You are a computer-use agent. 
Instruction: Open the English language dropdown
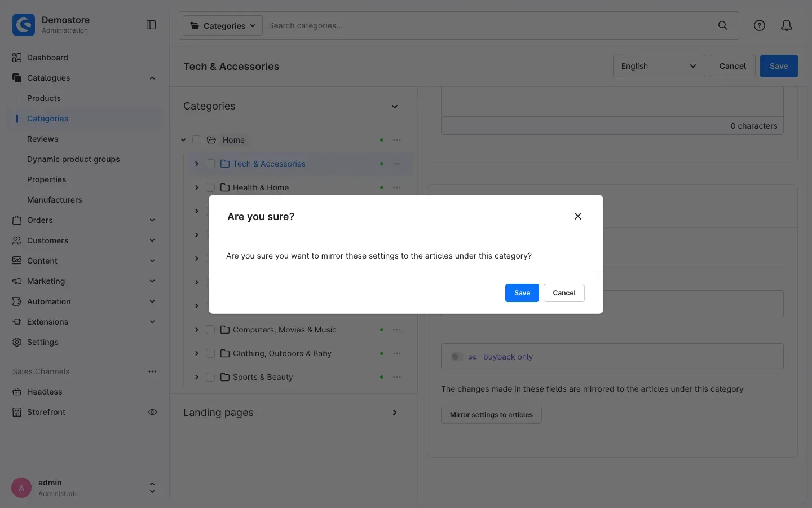click(x=659, y=66)
